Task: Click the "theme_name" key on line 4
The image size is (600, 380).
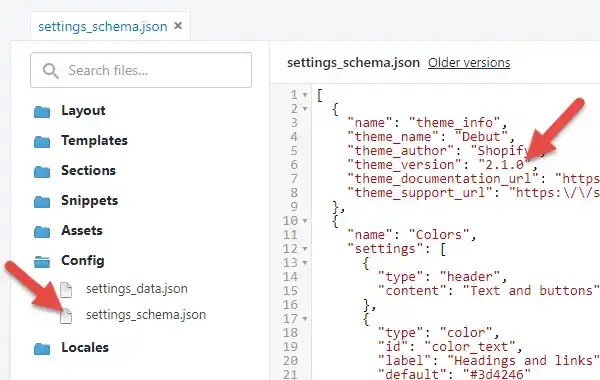Action: 393,137
